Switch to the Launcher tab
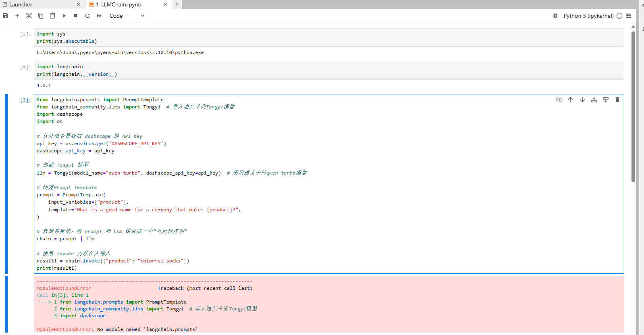Viewport: 644px width, 335px height. (x=38, y=4)
